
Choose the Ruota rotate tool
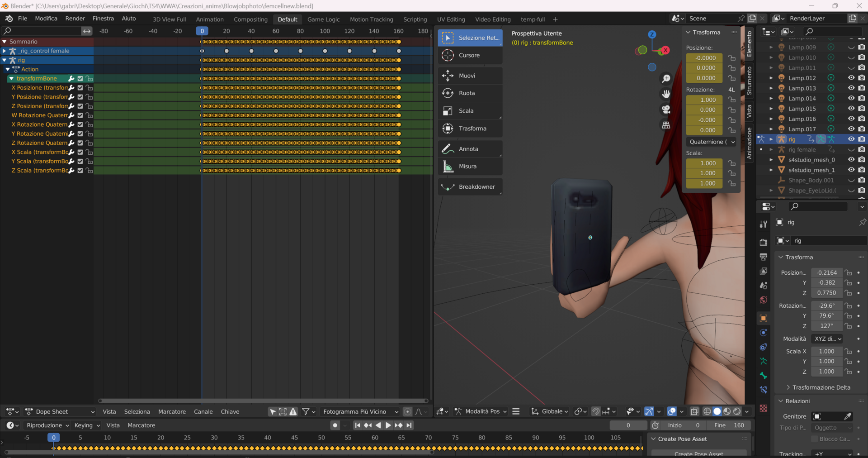coord(470,93)
